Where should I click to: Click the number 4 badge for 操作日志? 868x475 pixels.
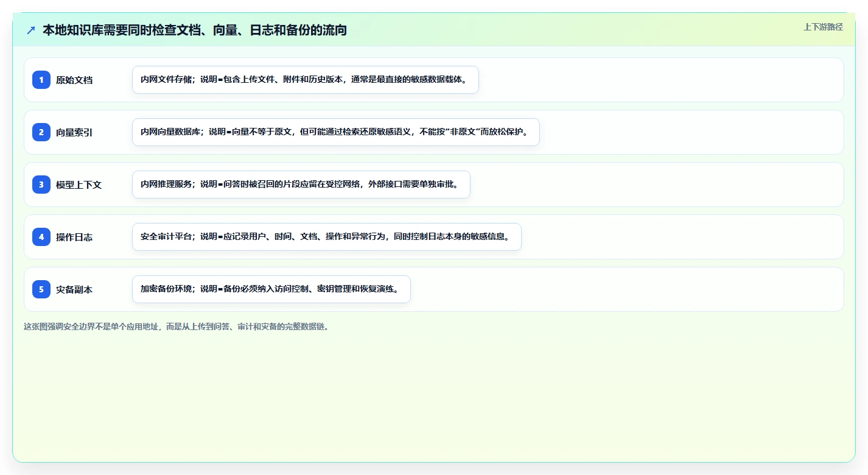point(41,237)
